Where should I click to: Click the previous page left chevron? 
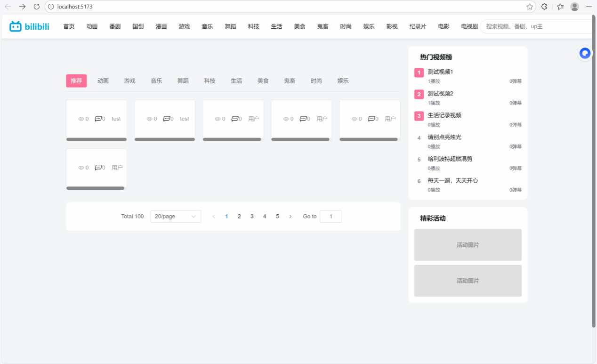point(214,217)
